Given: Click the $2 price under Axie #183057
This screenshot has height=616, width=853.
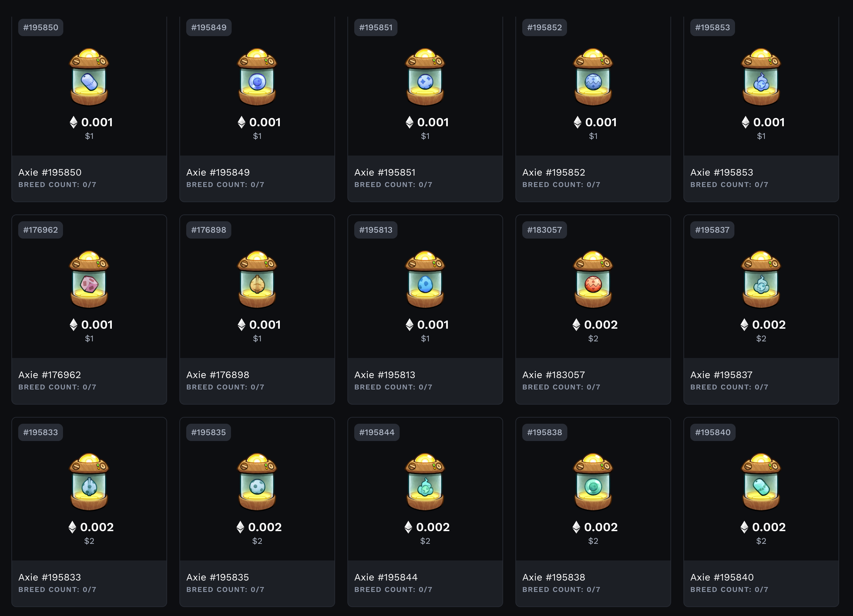Looking at the screenshot, I should [593, 339].
